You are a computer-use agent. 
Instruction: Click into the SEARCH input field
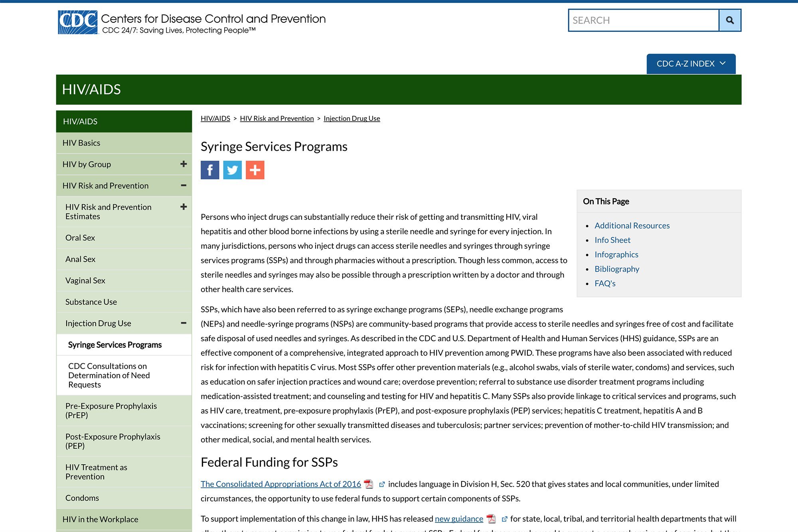[644, 20]
